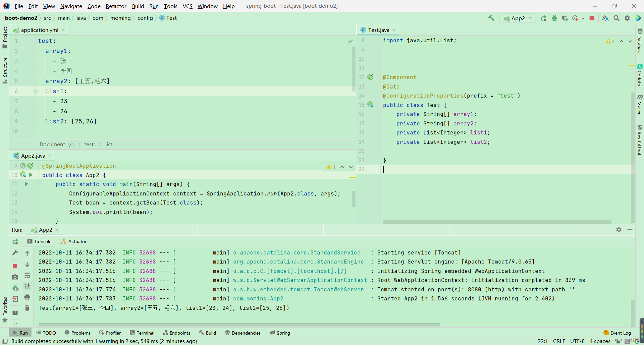Stop the running application
The image size is (644, 345).
[591, 18]
